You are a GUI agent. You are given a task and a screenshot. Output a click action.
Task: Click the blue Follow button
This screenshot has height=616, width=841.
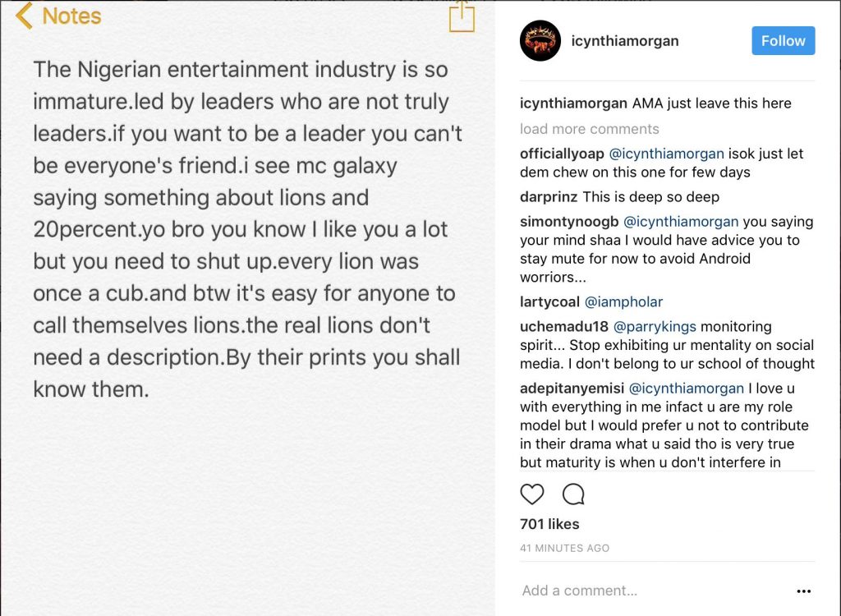tap(783, 41)
